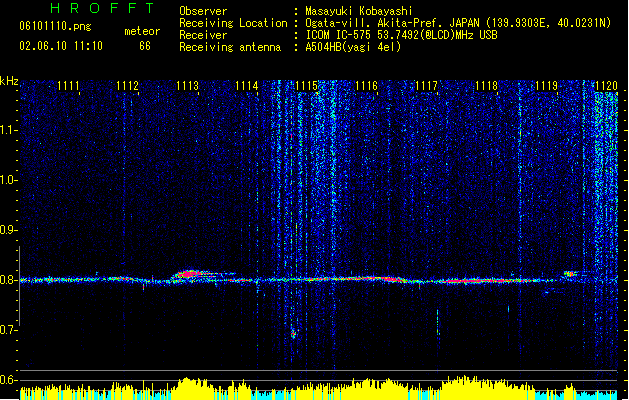The height and width of the screenshot is (400, 629).
Task: Click the Receiving Location label
Action: 233,23
